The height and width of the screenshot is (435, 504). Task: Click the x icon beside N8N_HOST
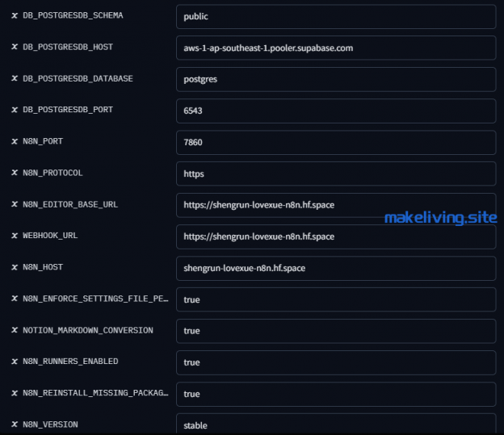[15, 268]
